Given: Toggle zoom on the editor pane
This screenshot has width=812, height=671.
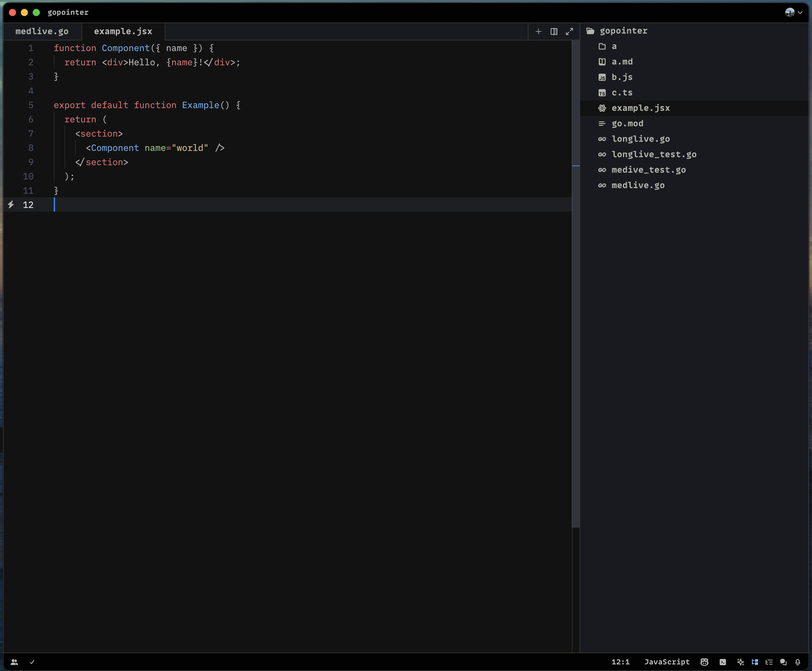Looking at the screenshot, I should tap(569, 31).
